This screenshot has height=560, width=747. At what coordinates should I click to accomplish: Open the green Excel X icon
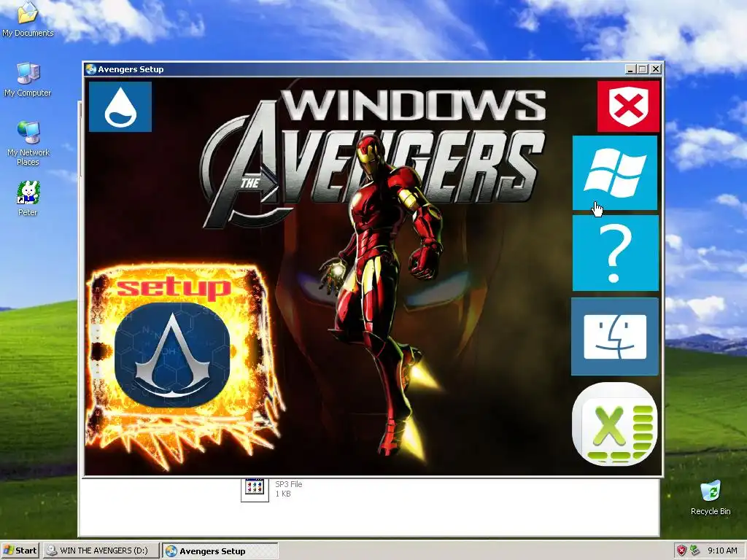point(615,424)
